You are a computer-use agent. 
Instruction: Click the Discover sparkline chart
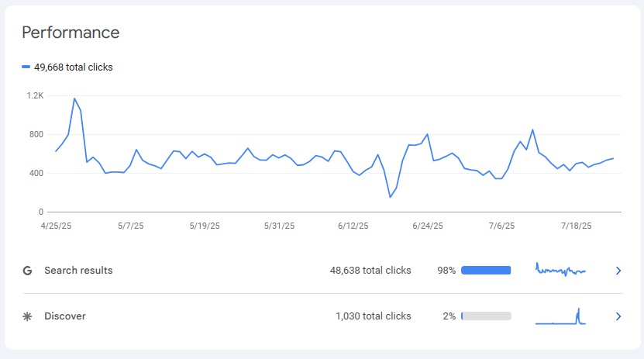tap(560, 316)
